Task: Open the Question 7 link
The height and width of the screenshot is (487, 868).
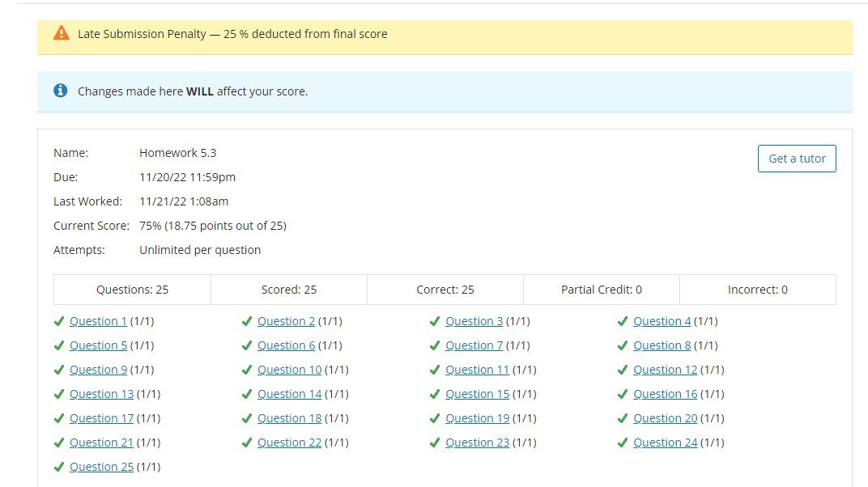Action: click(474, 345)
